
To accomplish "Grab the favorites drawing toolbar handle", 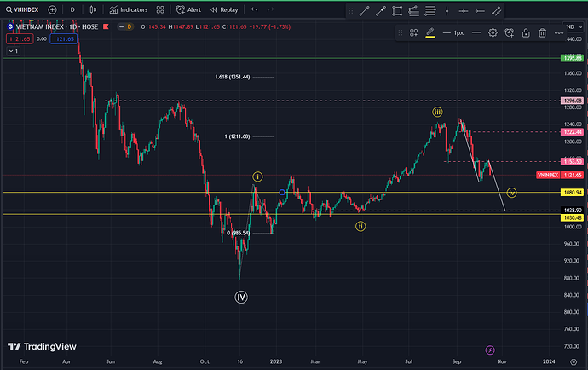I will point(350,11).
